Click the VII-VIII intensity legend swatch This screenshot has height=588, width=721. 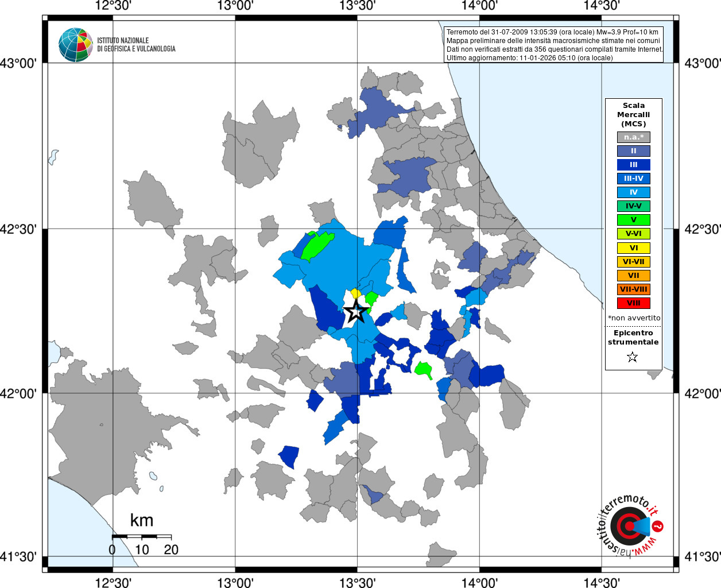(x=633, y=289)
